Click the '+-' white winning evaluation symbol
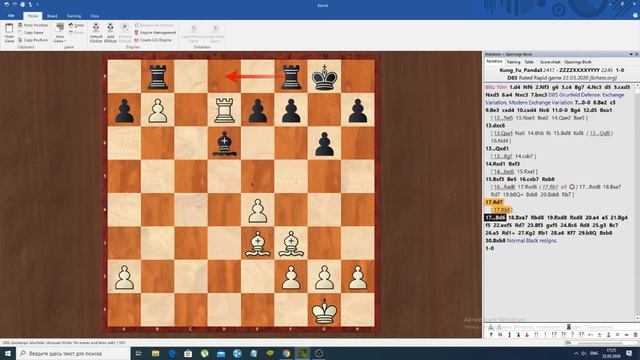 coord(591,335)
